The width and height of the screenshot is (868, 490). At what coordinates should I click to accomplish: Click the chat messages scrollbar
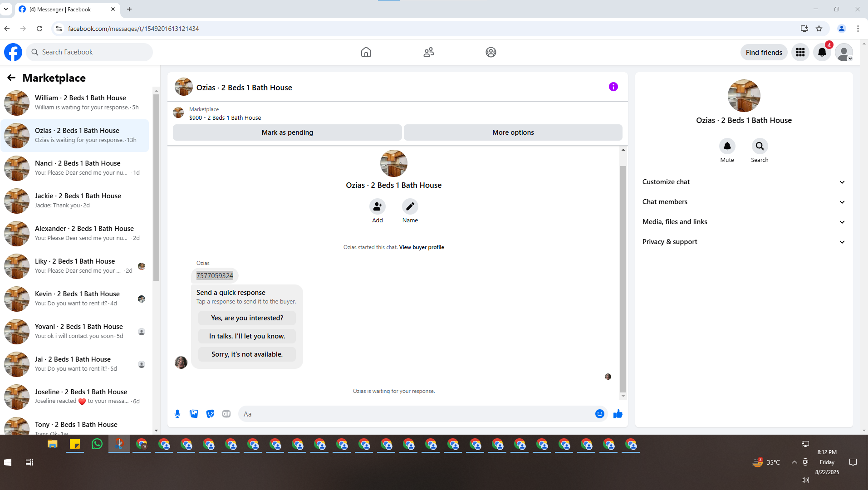coord(623,279)
